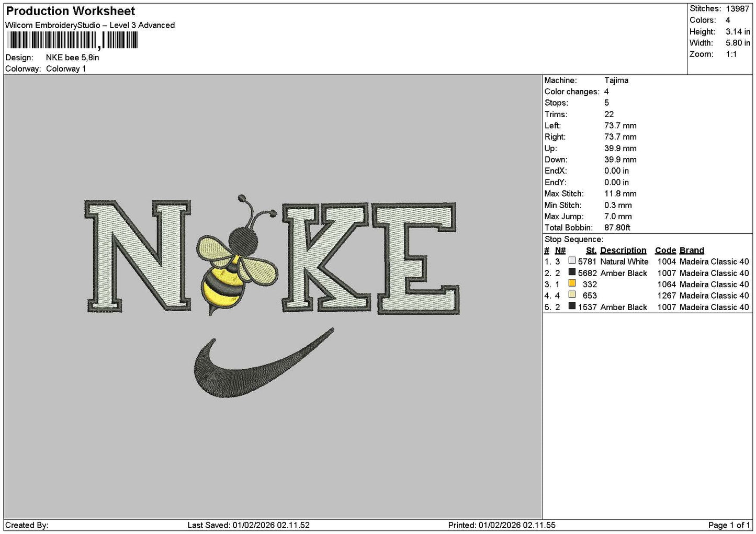The image size is (756, 534).
Task: Click the 'Left:' measurement value
Action: (x=620, y=126)
